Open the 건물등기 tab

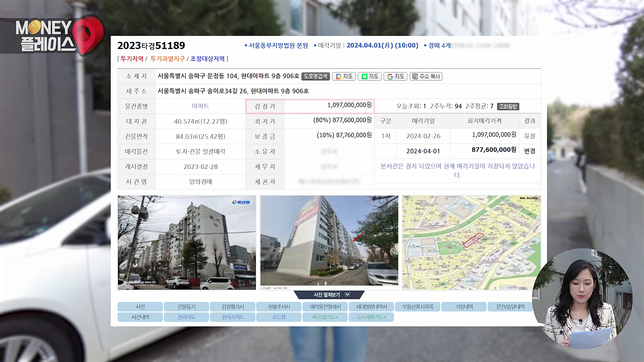coord(186,307)
